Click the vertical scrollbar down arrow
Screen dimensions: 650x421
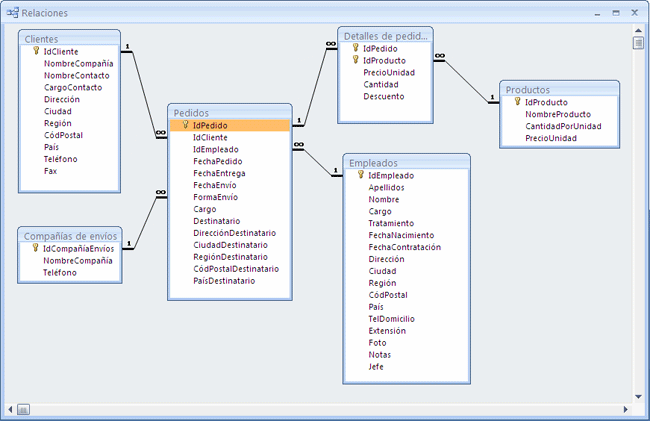pyautogui.click(x=637, y=396)
